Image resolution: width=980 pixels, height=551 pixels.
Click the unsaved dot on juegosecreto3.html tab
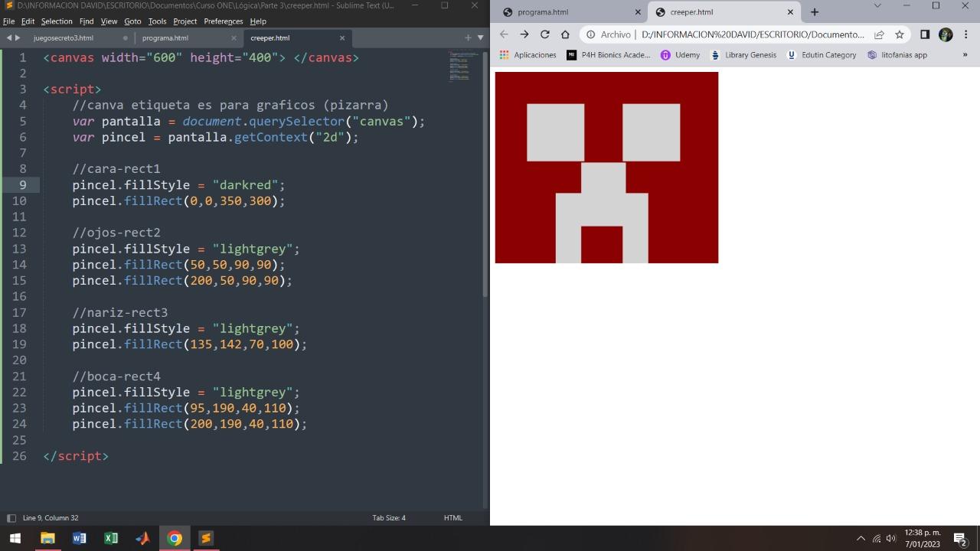click(125, 37)
